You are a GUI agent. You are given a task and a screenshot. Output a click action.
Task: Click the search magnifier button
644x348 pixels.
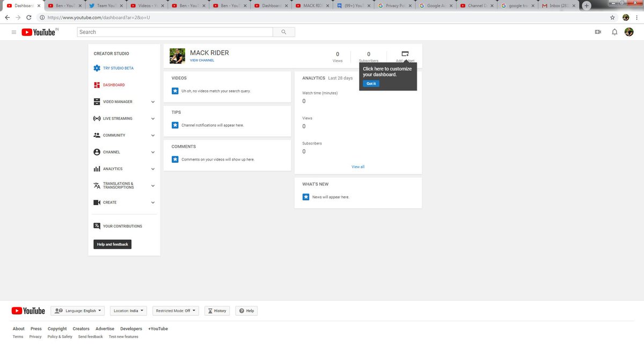(284, 32)
